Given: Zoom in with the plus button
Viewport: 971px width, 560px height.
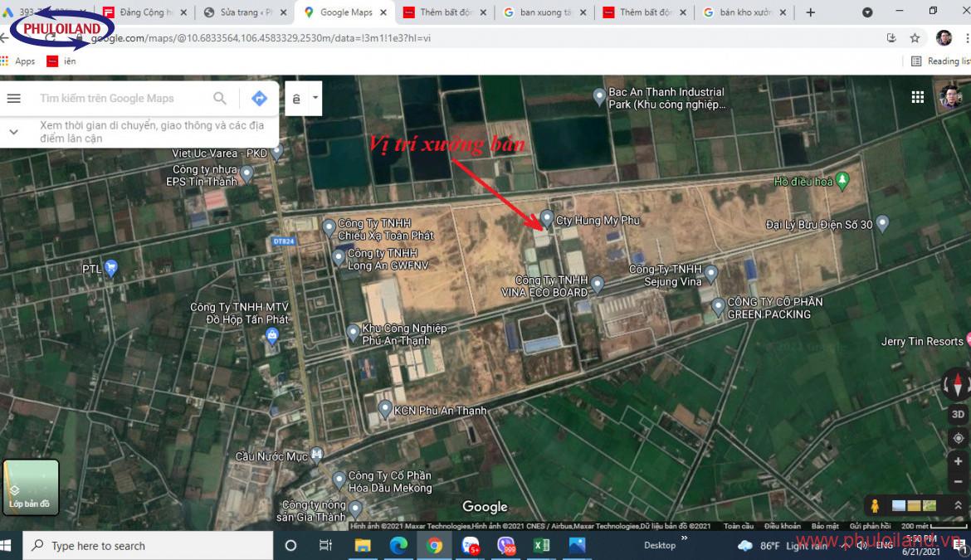Looking at the screenshot, I should 957,462.
